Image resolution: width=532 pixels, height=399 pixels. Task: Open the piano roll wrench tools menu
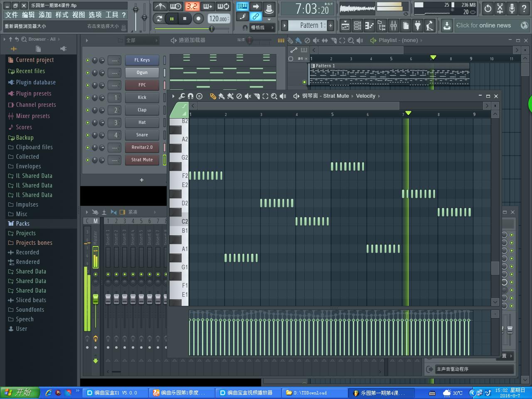point(182,96)
